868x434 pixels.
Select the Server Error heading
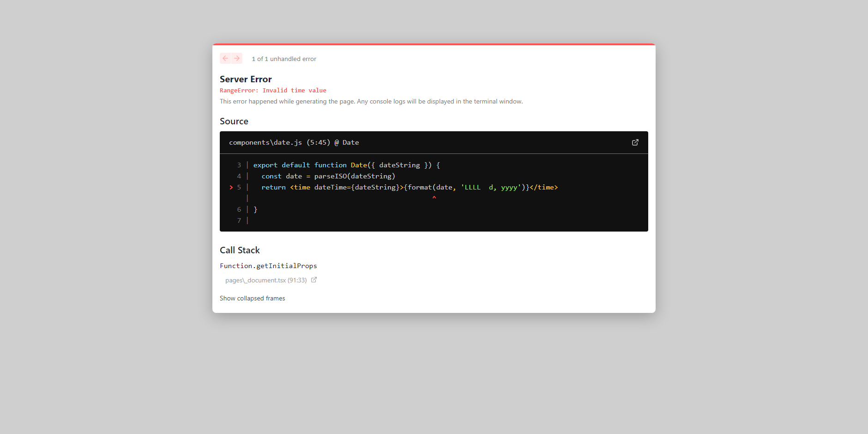coord(246,79)
